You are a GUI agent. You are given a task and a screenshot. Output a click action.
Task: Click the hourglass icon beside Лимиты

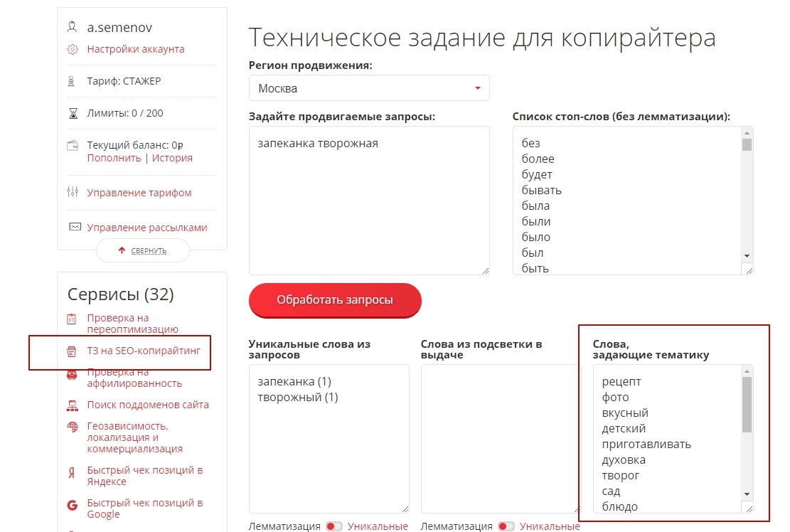[x=73, y=113]
